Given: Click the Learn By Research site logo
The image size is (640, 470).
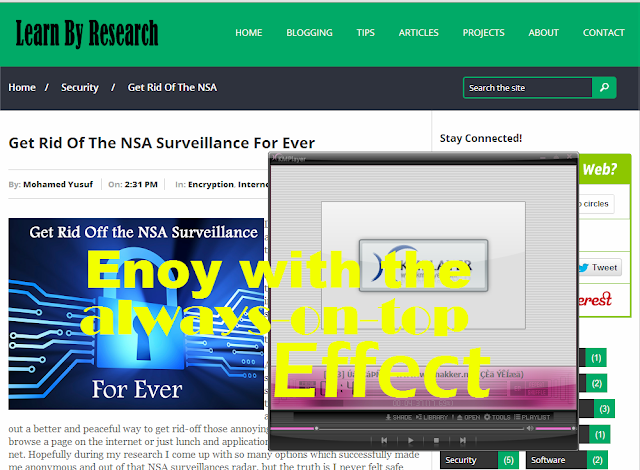Looking at the screenshot, I should click(87, 33).
